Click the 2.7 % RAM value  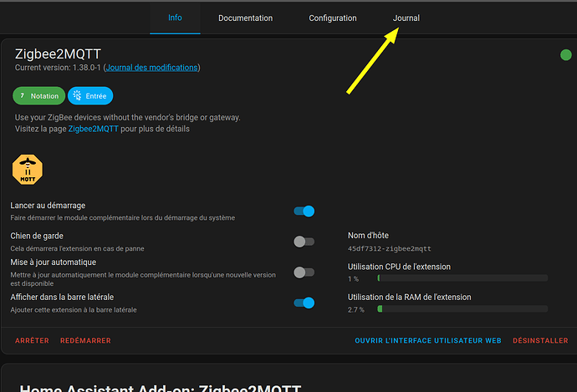[x=356, y=310]
